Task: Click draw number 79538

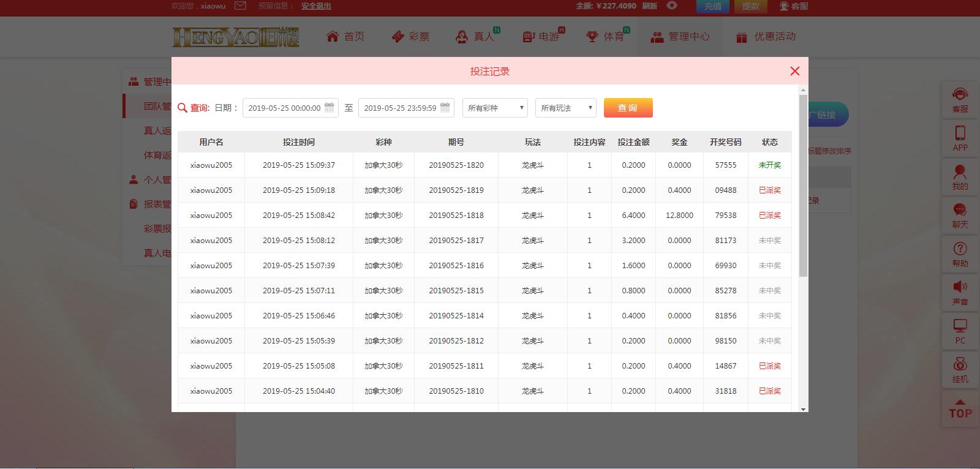Action: pos(726,216)
